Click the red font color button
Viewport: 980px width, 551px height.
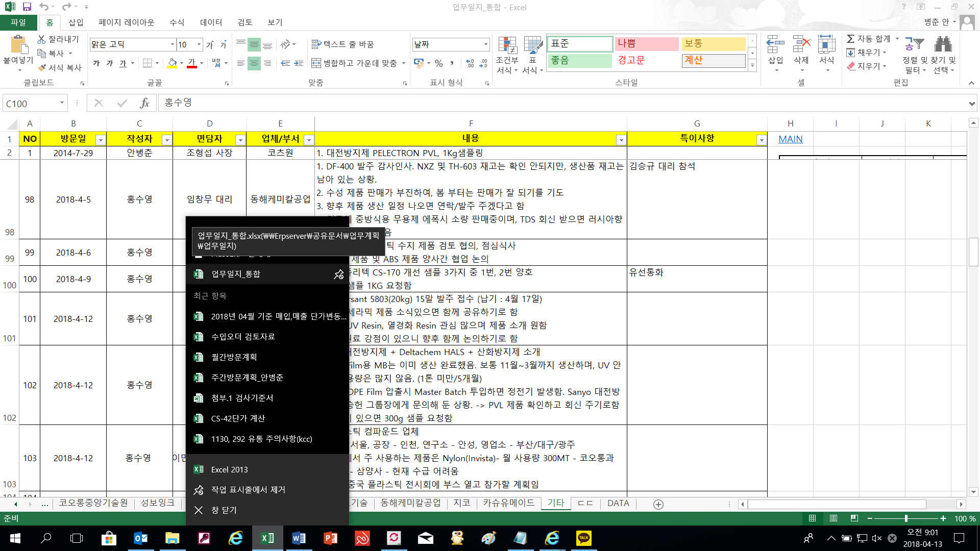(x=192, y=63)
